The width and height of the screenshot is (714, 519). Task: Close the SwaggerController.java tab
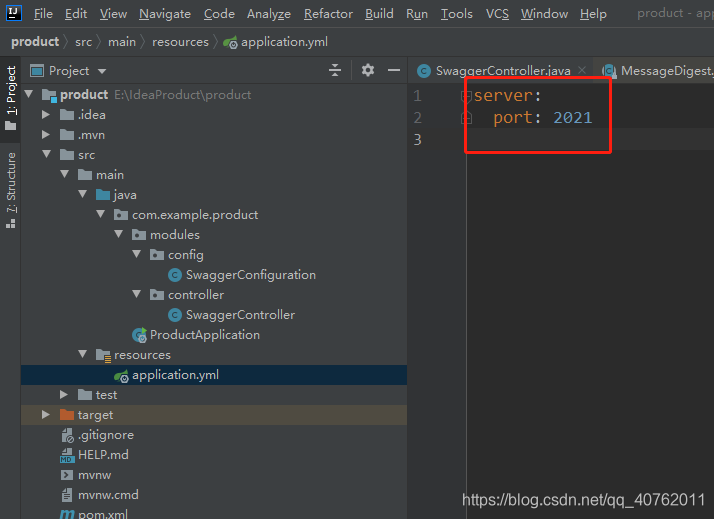(582, 70)
